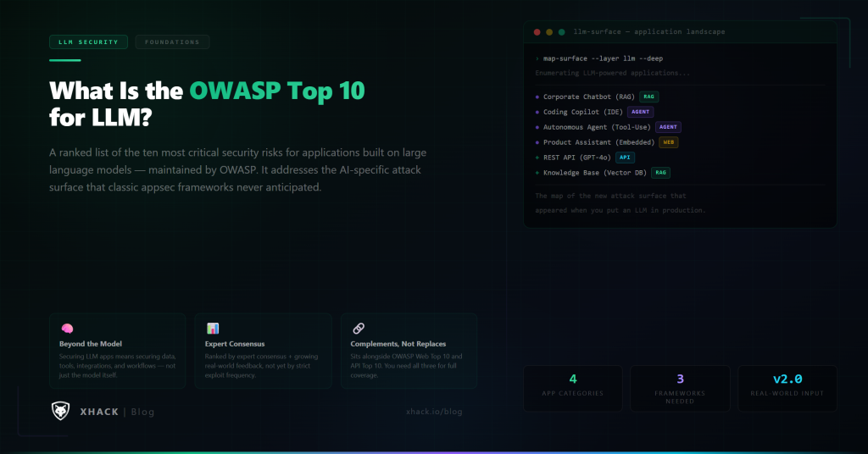Viewport: 868px width, 454px height.
Task: Click the red dot in the terminal title bar
Action: coord(537,32)
